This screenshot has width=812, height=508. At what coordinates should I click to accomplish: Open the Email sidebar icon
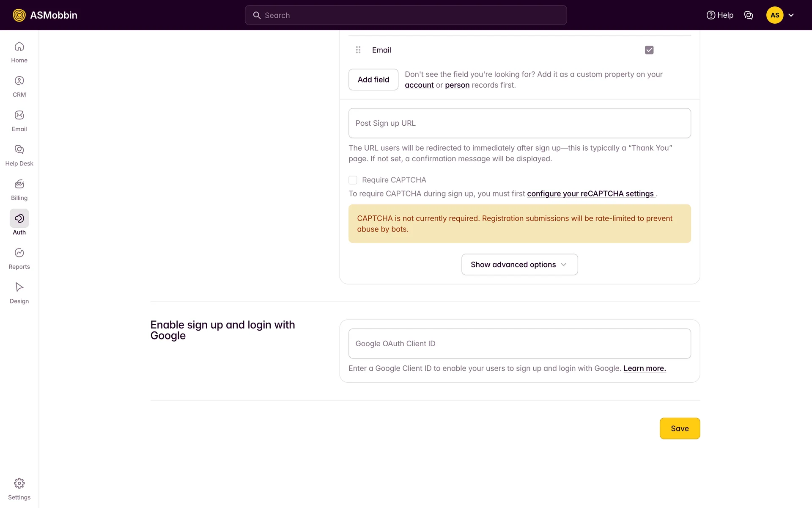coord(19,115)
